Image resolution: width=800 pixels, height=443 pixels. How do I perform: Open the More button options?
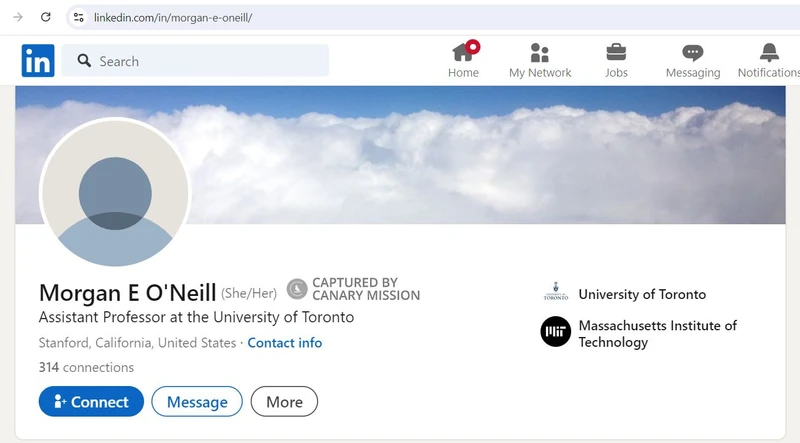coord(284,402)
